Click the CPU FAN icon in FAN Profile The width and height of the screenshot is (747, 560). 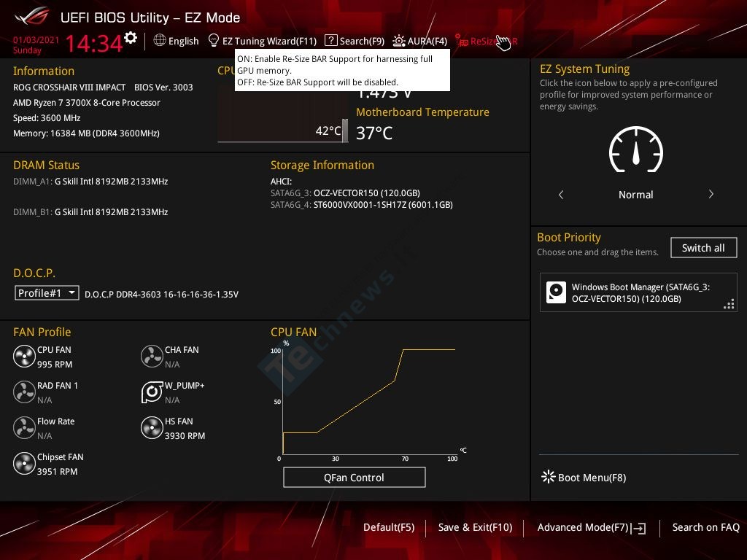pyautogui.click(x=24, y=356)
